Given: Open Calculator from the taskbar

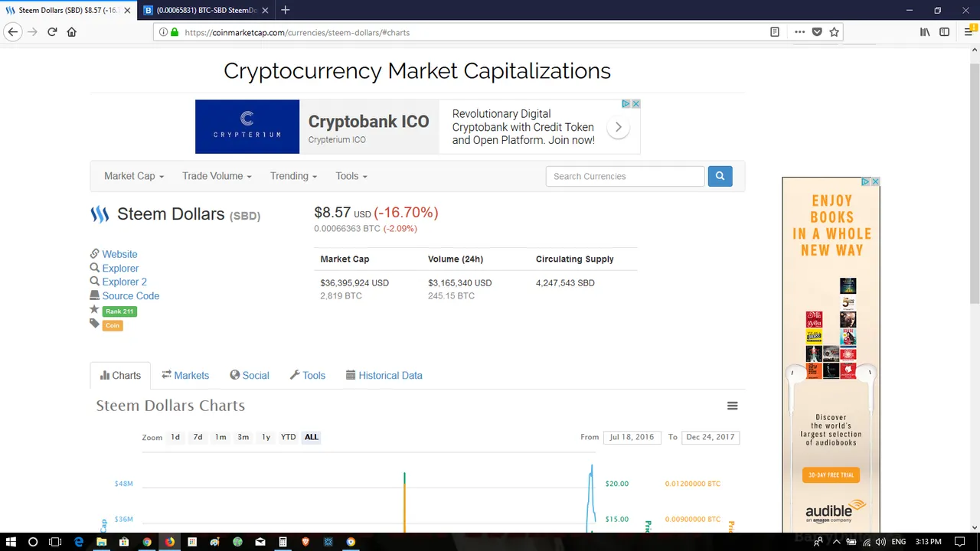Looking at the screenshot, I should pyautogui.click(x=283, y=542).
